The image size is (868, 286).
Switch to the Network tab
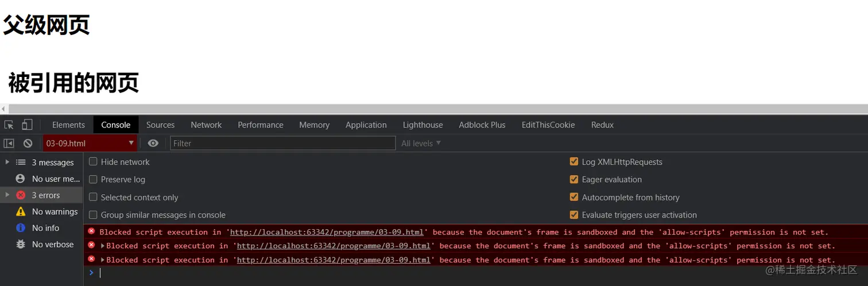pyautogui.click(x=206, y=125)
